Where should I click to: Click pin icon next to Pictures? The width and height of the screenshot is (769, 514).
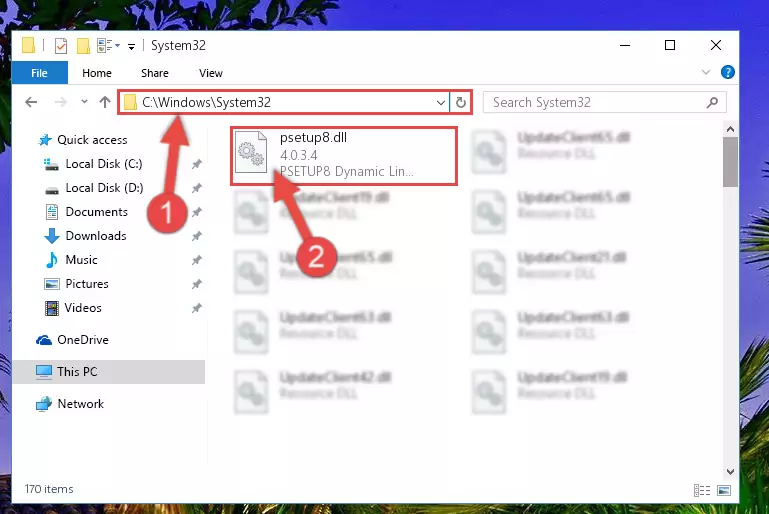tap(197, 284)
